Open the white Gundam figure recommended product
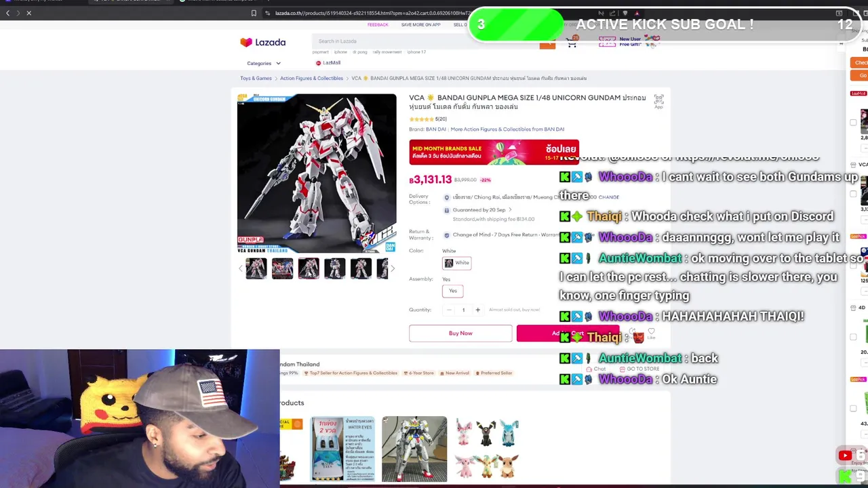This screenshot has height=488, width=868. pos(414,449)
